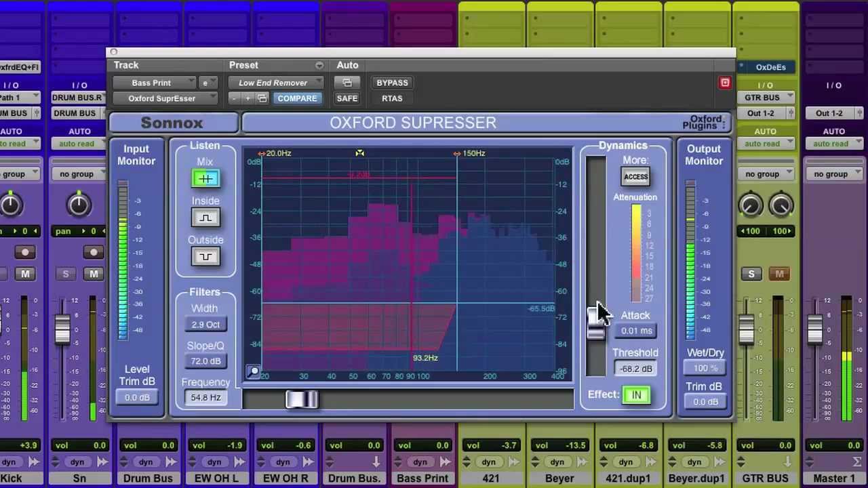Viewport: 868px width, 488px height.
Task: Click the Level Trim dB 0.0 dB field
Action: 137,398
